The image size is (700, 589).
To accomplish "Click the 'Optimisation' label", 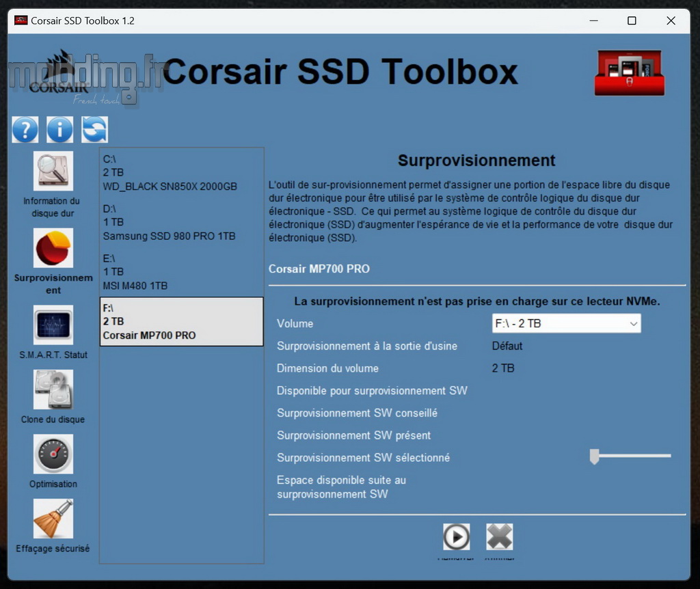I will (x=53, y=484).
